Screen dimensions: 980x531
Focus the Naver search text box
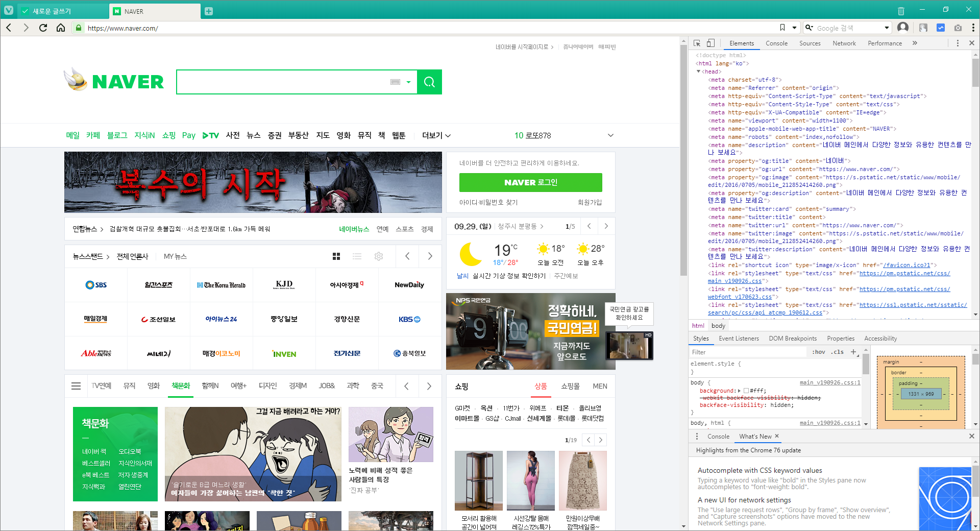pos(282,82)
